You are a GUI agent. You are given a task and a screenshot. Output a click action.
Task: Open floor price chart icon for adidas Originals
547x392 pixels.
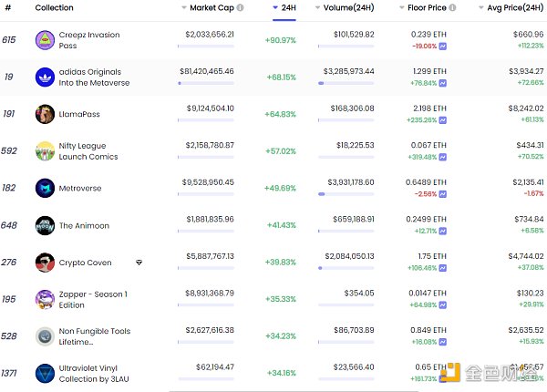442,83
